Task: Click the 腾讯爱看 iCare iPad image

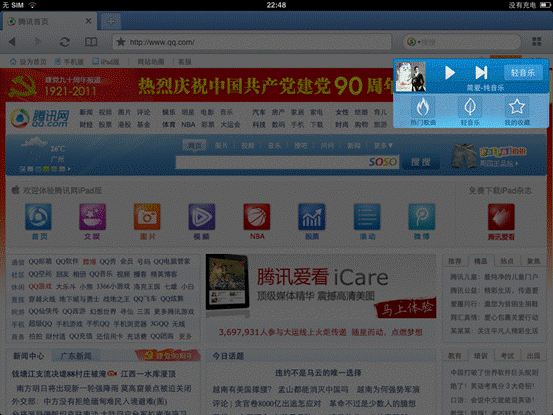Action: coord(227,282)
